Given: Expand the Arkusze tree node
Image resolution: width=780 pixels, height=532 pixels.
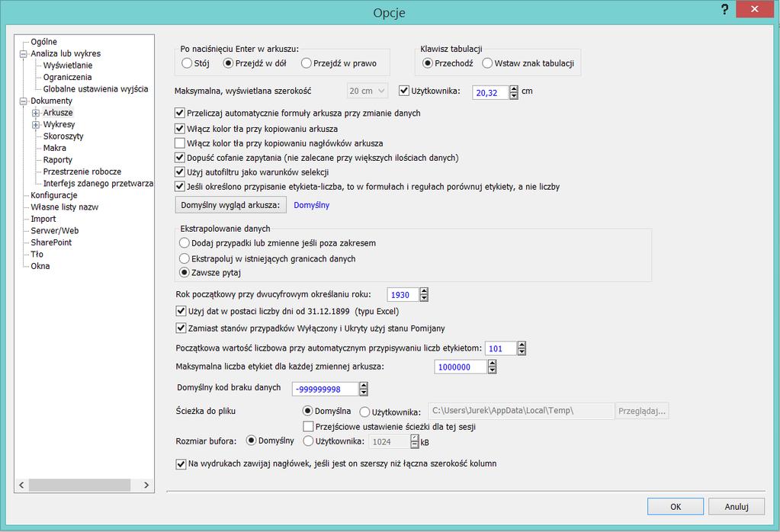Looking at the screenshot, I should coord(36,113).
